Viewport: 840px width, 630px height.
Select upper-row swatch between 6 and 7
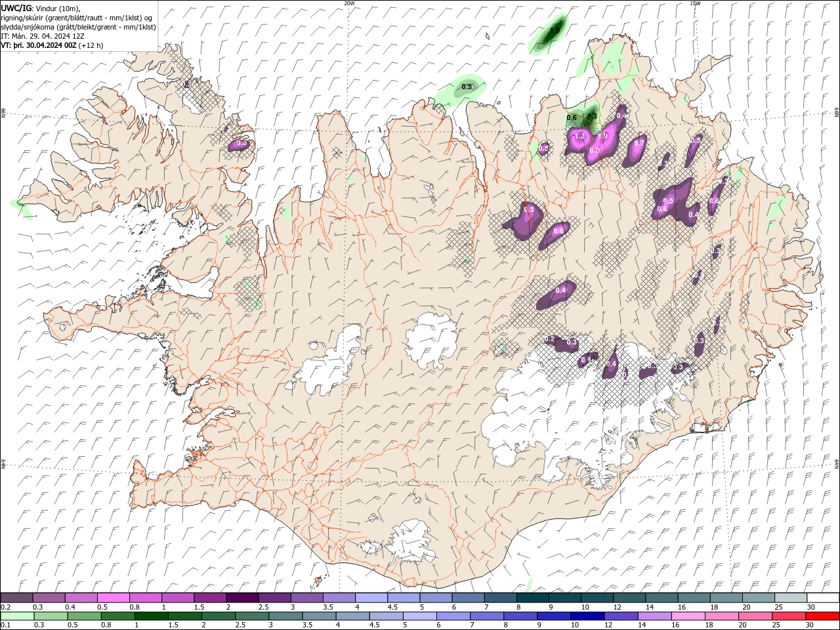tap(468, 598)
